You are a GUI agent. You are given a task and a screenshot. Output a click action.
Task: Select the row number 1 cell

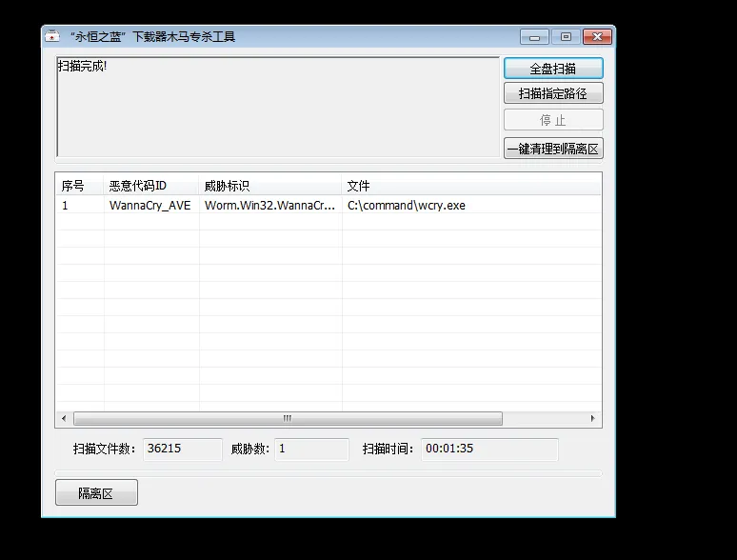click(65, 206)
